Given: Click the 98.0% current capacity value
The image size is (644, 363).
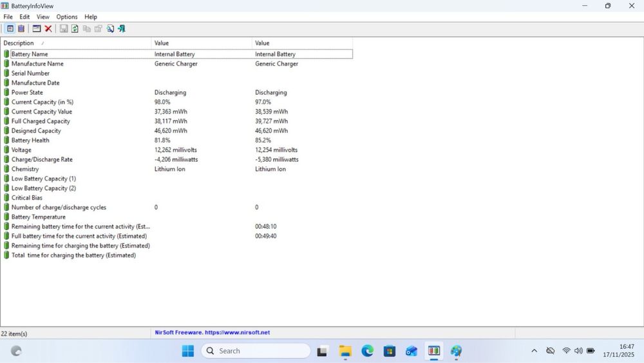Looking at the screenshot, I should 162,102.
